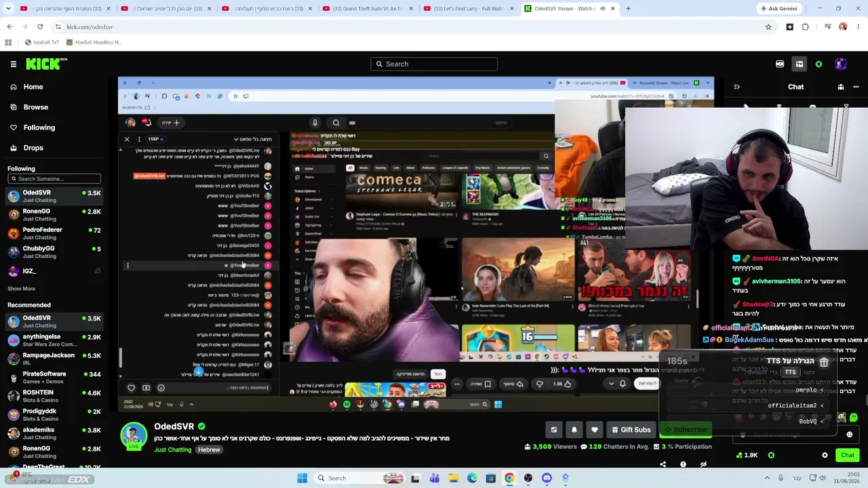
Task: Open the Kick hamburger menu
Action: tap(14, 64)
